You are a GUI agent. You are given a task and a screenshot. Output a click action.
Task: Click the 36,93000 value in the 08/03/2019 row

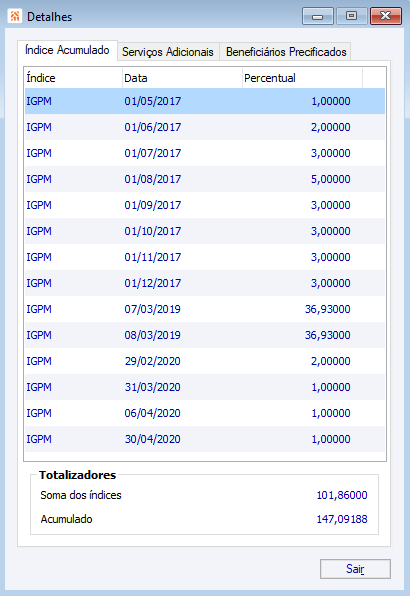pyautogui.click(x=328, y=335)
